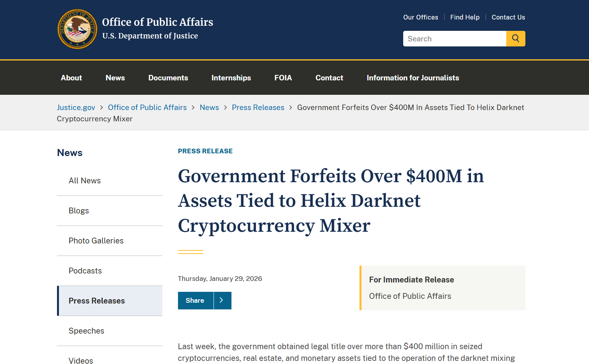589x364 pixels.
Task: Select Internships from the main navigation
Action: click(x=231, y=78)
